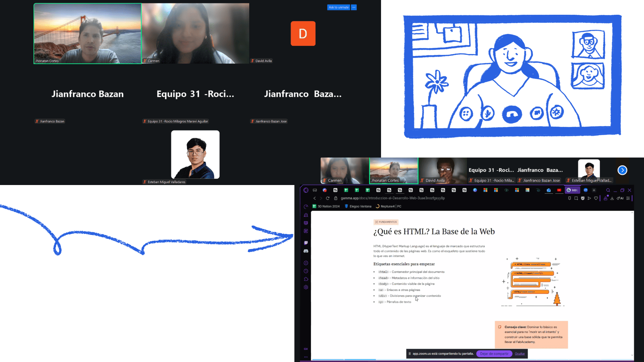The image size is (644, 362).
Task: Click the snapshot icon in address bar
Action: point(576,198)
